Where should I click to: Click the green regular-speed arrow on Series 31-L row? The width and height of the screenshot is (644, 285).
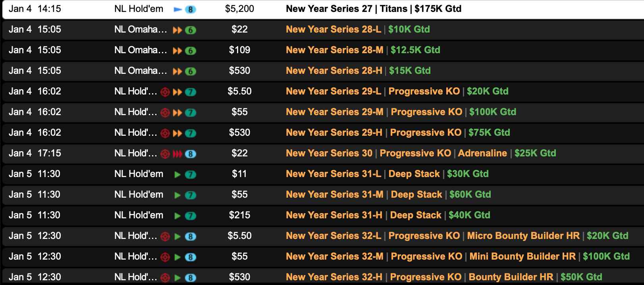(x=177, y=175)
